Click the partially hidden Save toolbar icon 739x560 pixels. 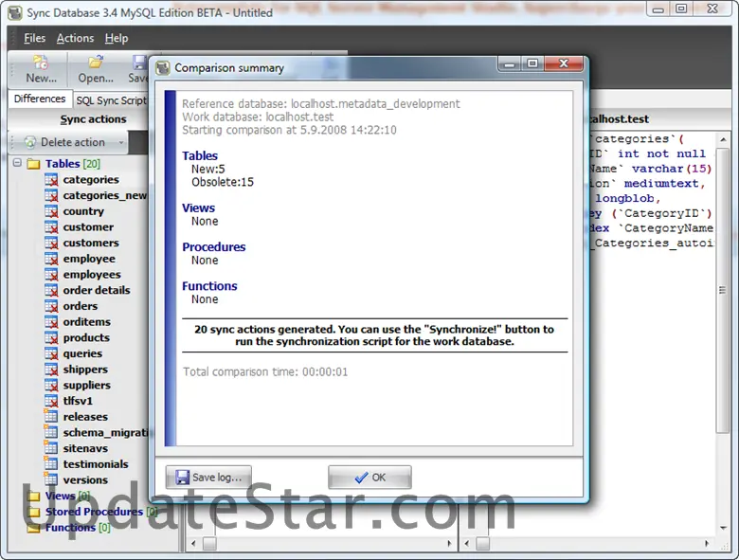point(139,63)
